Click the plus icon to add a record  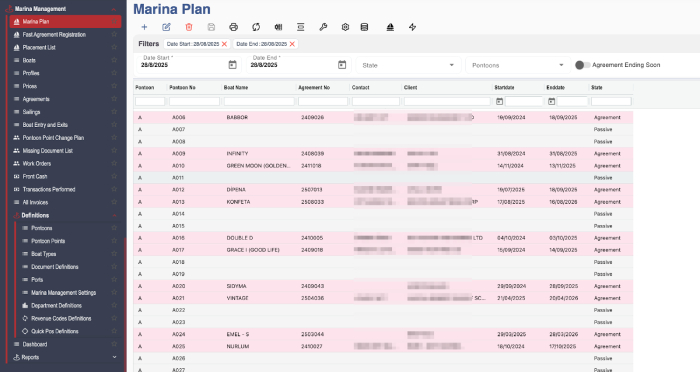click(144, 27)
